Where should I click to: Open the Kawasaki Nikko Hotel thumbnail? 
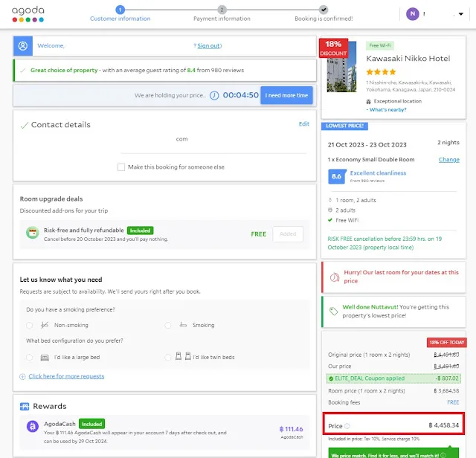341,67
